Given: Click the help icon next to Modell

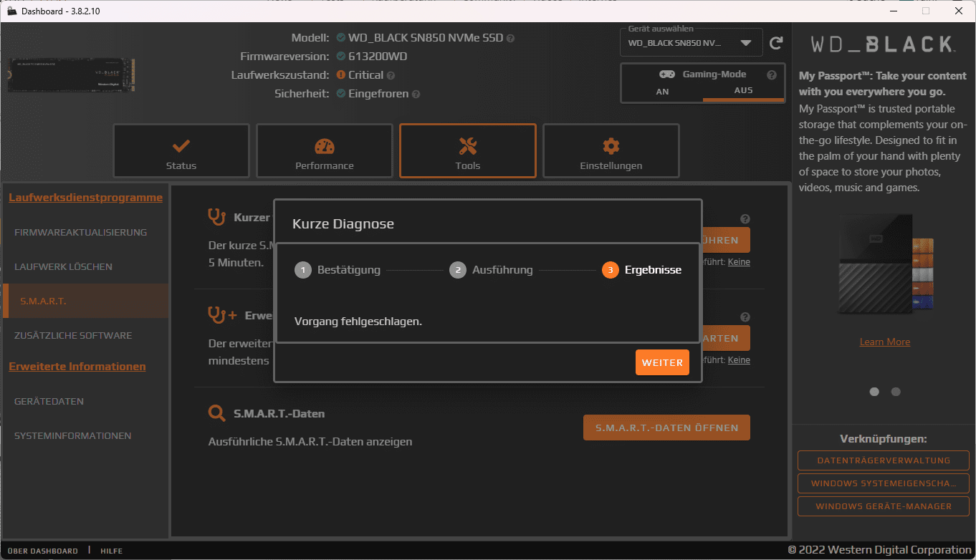Looking at the screenshot, I should coord(510,38).
